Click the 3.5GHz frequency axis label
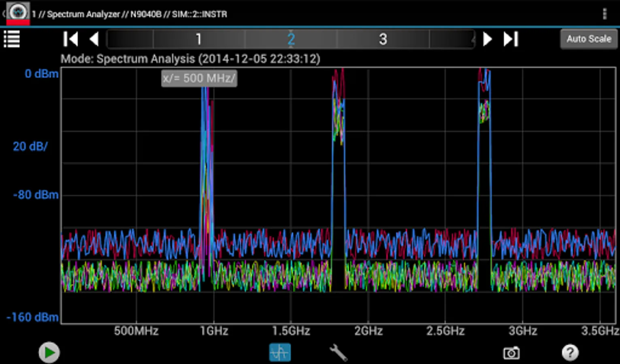This screenshot has height=364, width=620. pyautogui.click(x=600, y=331)
